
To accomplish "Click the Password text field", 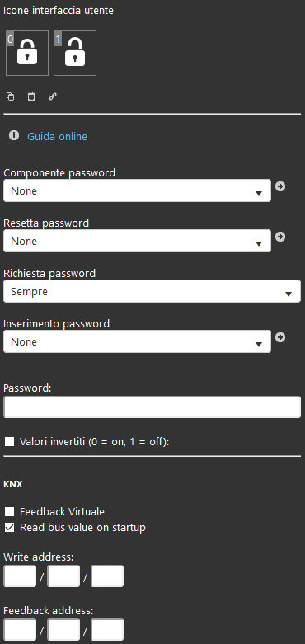I will (x=152, y=407).
